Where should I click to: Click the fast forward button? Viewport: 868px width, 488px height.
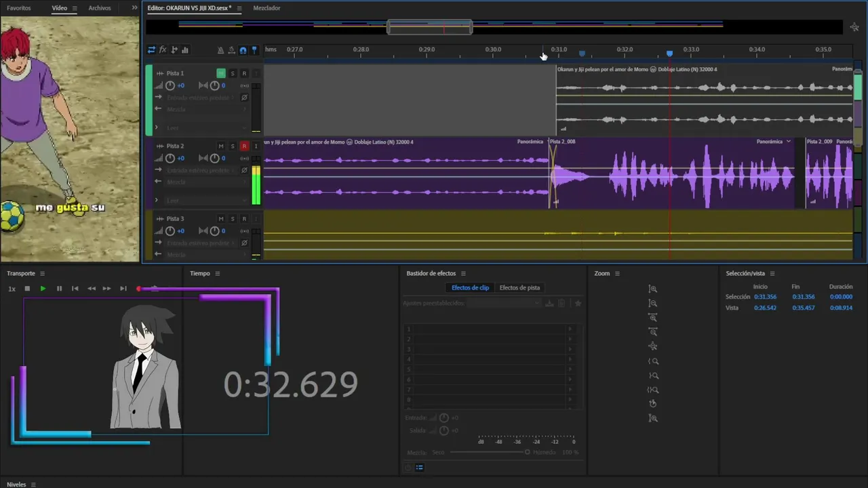tap(106, 289)
